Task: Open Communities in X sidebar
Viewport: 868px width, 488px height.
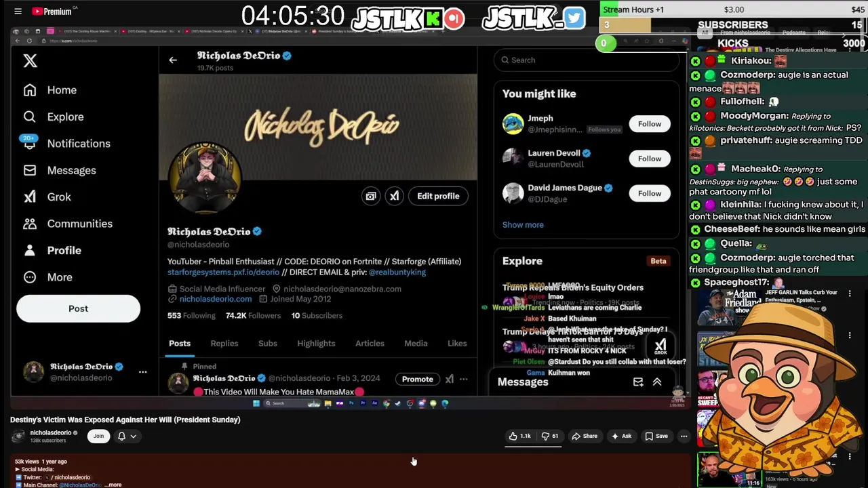Action: pyautogui.click(x=67, y=224)
